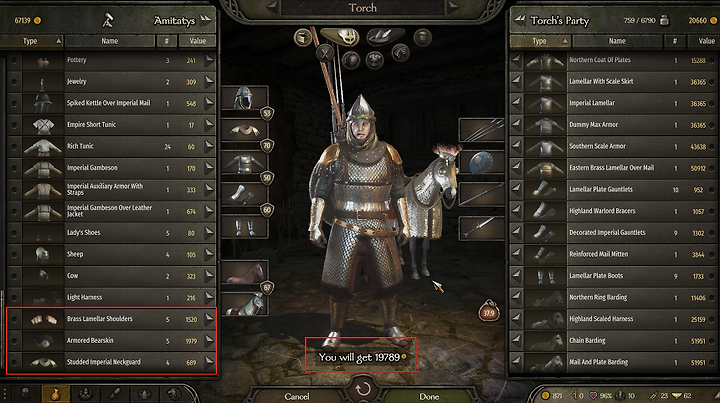
Task: Click the helmet equipment slot
Action: 244,97
